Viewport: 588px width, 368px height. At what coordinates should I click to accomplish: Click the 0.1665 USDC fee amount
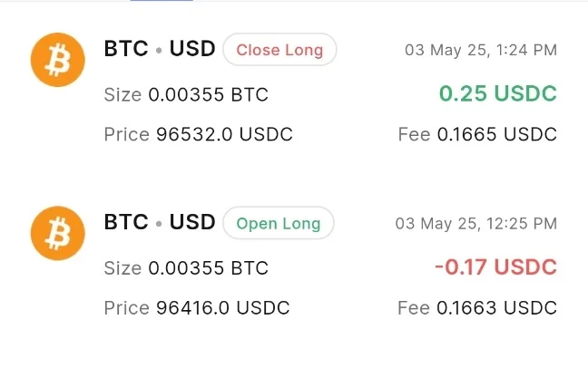[496, 135]
